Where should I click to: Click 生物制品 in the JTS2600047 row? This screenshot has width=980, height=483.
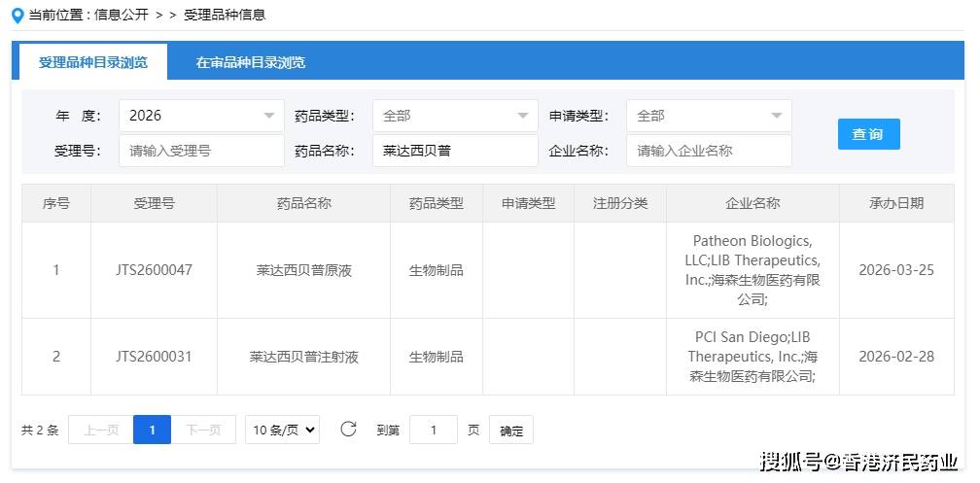[437, 270]
